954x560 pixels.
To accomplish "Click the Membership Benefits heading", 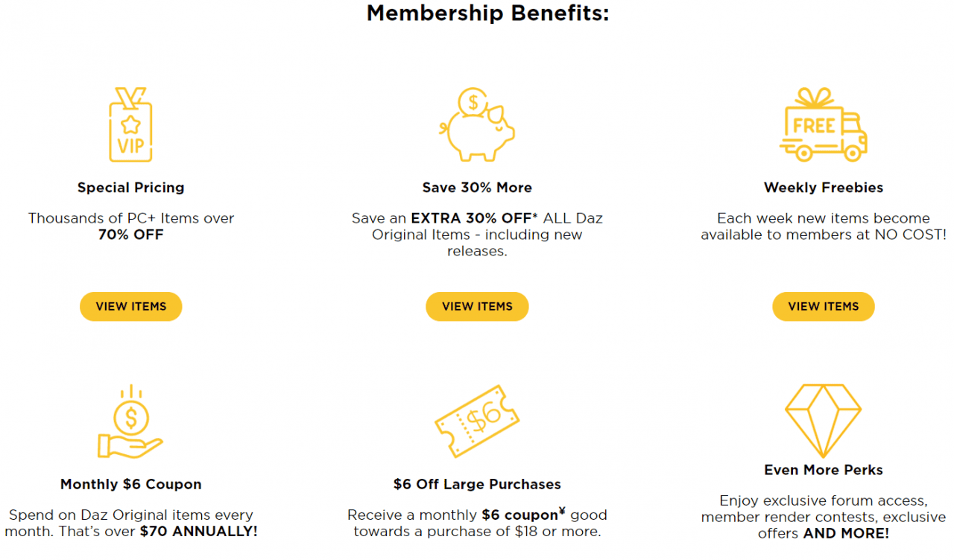I will [x=487, y=13].
